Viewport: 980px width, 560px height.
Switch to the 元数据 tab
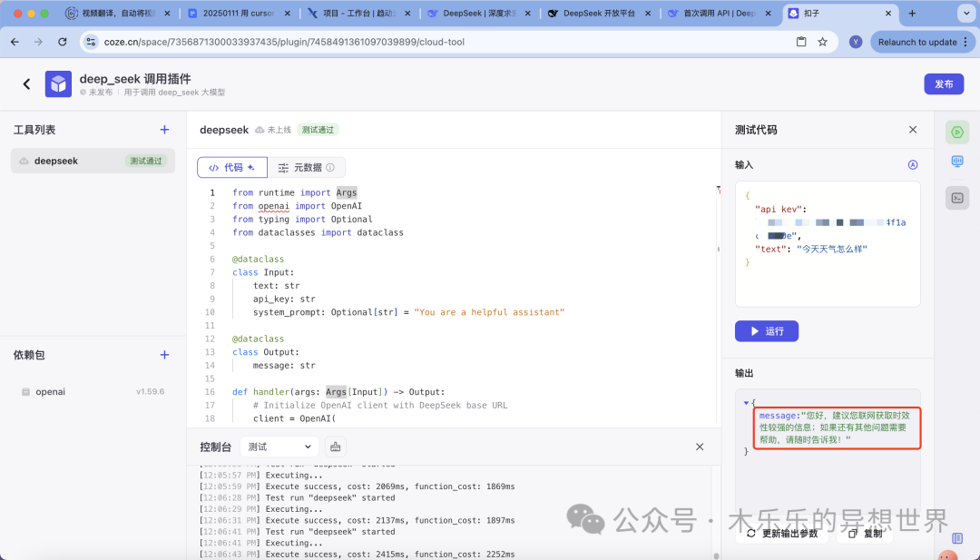pyautogui.click(x=307, y=168)
